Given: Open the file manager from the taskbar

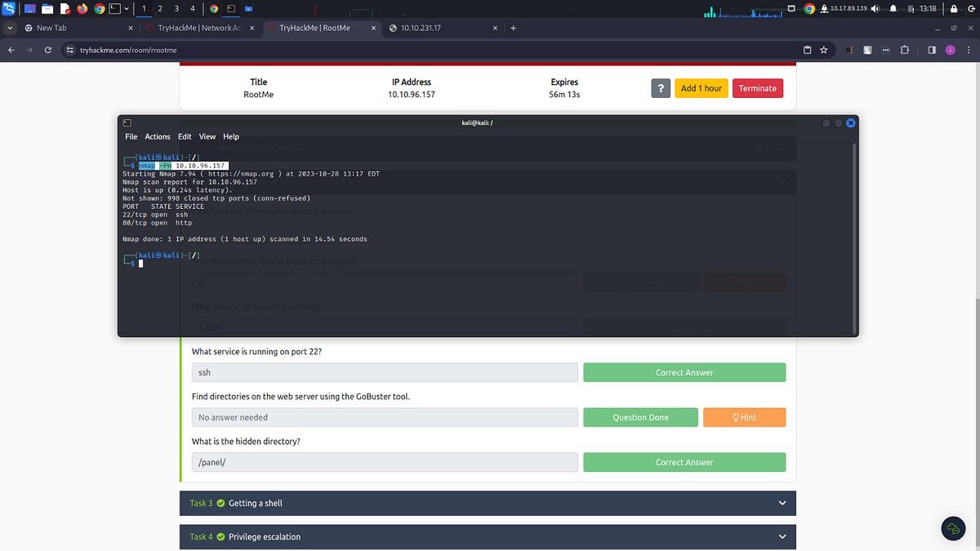Looking at the screenshot, I should click(x=47, y=8).
